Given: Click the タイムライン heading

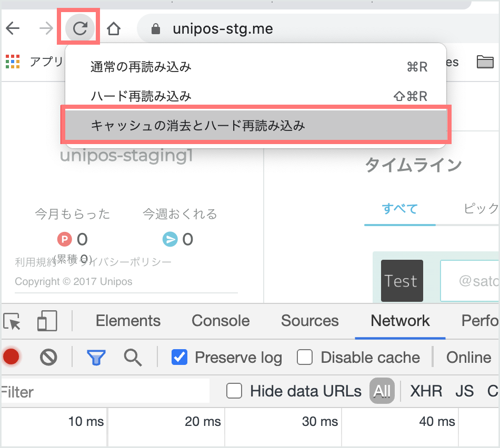Looking at the screenshot, I should [x=414, y=165].
